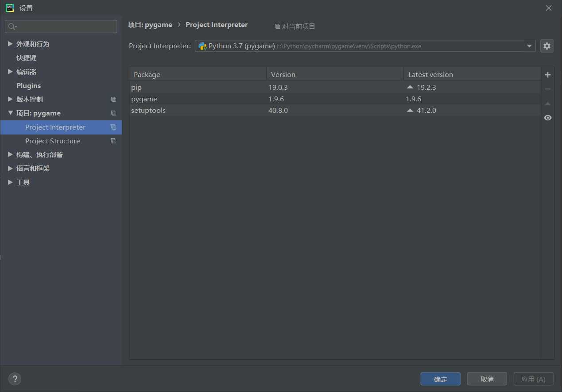
Task: Click 项目: pygame breadcrumb
Action: click(150, 25)
